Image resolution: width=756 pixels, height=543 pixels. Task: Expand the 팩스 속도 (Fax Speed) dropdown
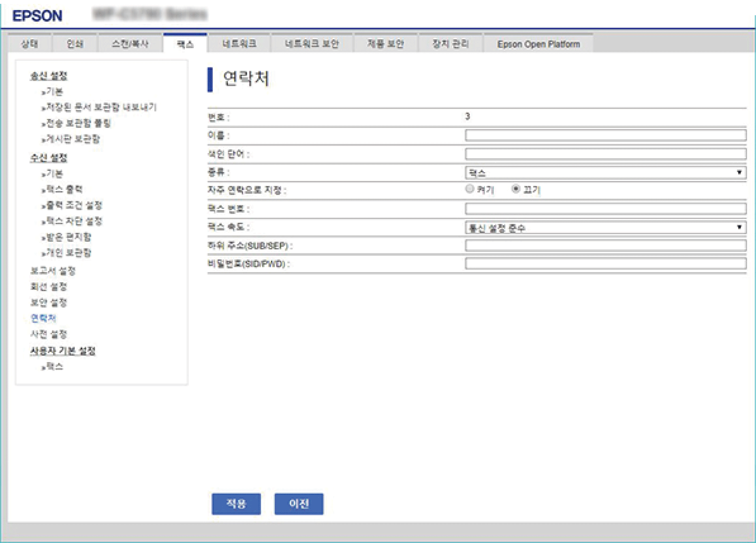pyautogui.click(x=605, y=228)
